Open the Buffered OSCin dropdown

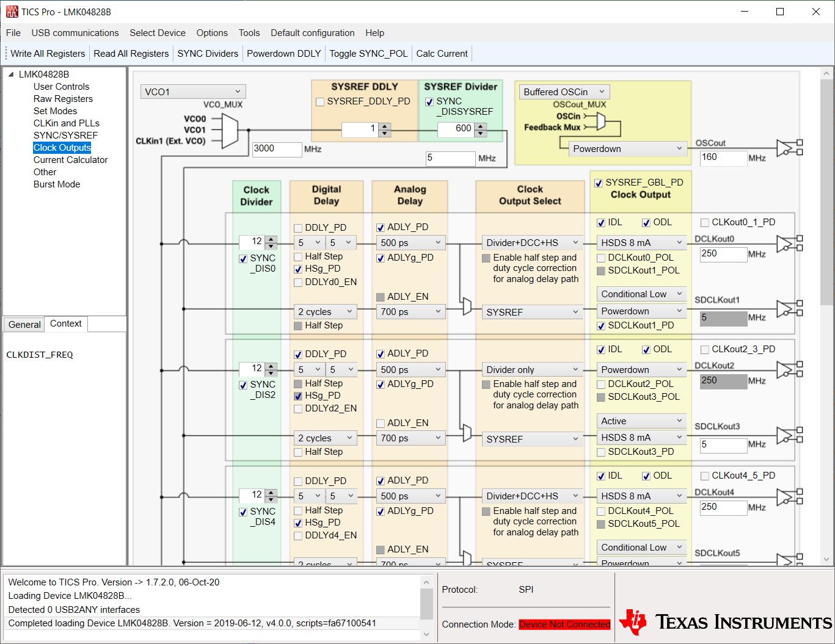tap(563, 92)
